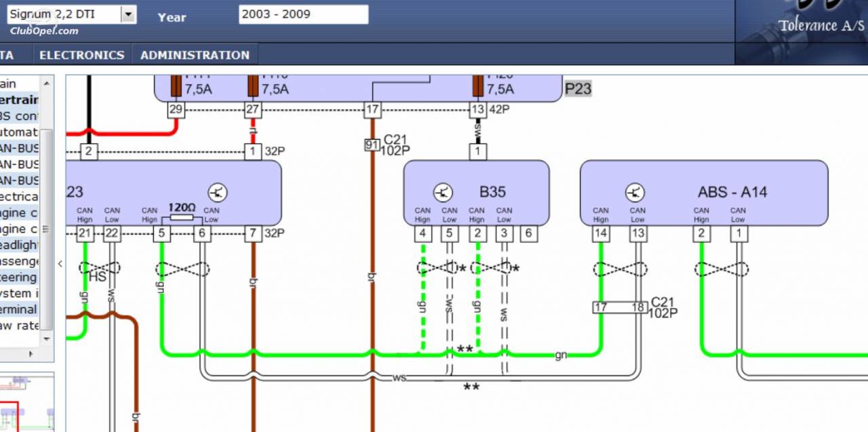868x432 pixels.
Task: Select pin 3 CAN Low on B35
Action: pos(504,234)
